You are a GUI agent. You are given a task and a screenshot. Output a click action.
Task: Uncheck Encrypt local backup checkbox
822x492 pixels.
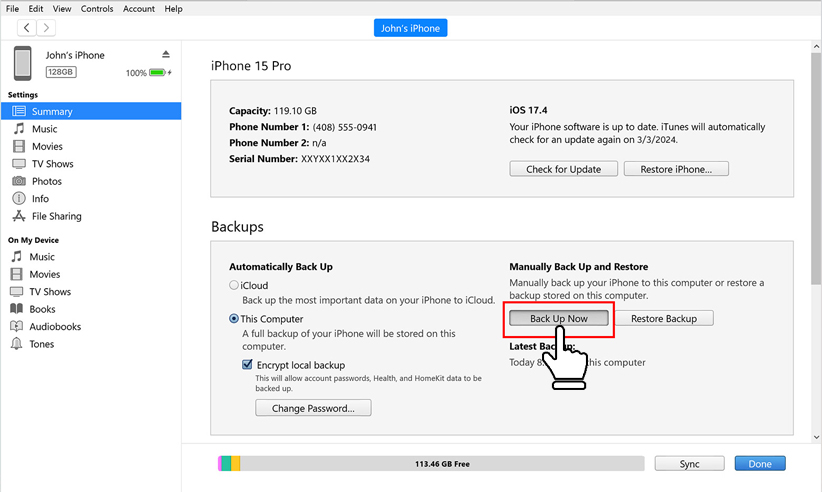[247, 365]
